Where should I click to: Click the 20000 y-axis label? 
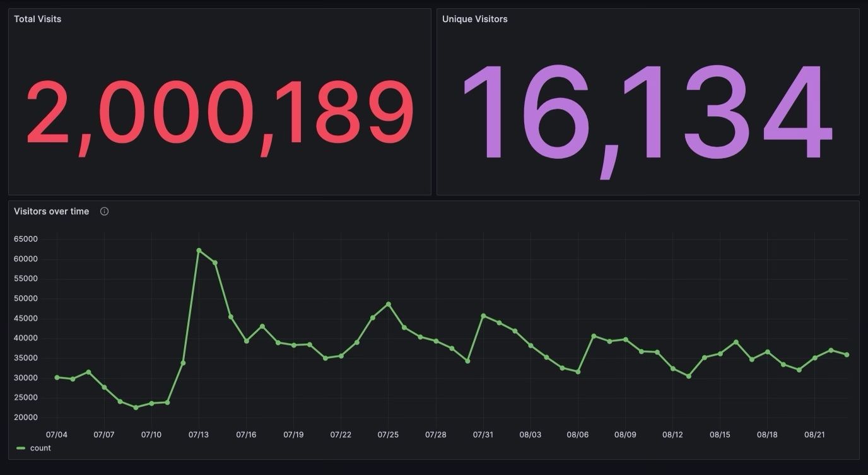26,418
